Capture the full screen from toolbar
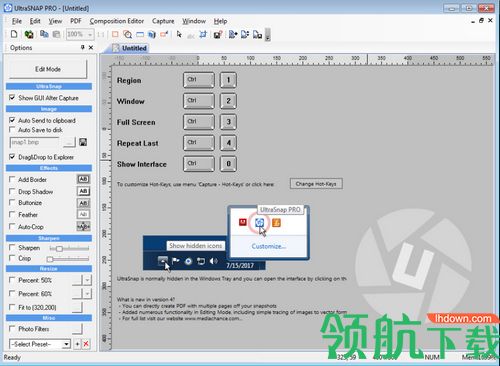500x366 pixels. [152, 34]
